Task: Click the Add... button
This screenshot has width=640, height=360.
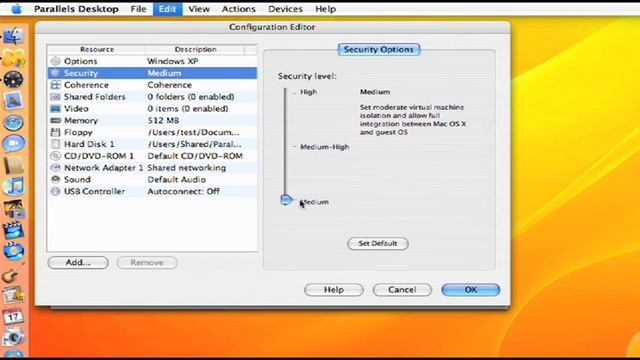Action: [78, 262]
